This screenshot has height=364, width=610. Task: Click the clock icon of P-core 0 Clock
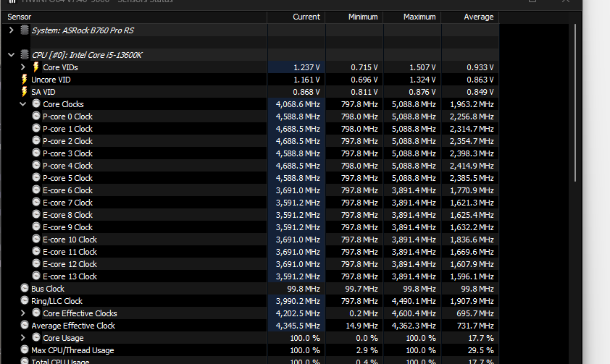coord(36,116)
